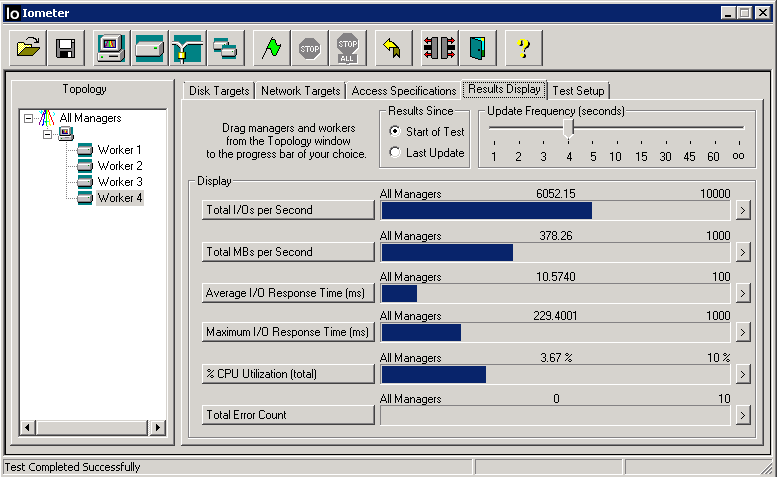Select Worker 4 label in topology
Image resolution: width=777 pixels, height=477 pixels.
coord(120,198)
